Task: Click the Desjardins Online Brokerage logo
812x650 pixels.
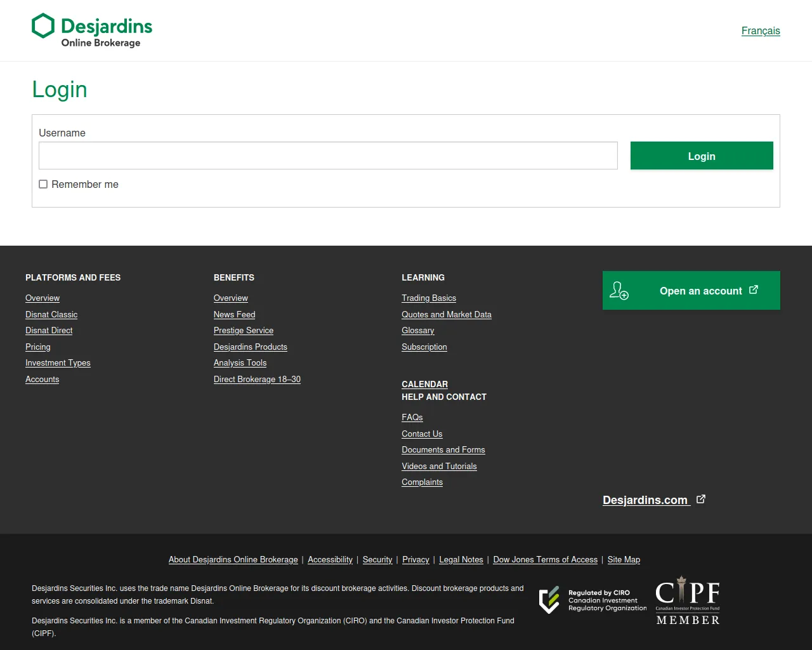Action: [x=92, y=30]
